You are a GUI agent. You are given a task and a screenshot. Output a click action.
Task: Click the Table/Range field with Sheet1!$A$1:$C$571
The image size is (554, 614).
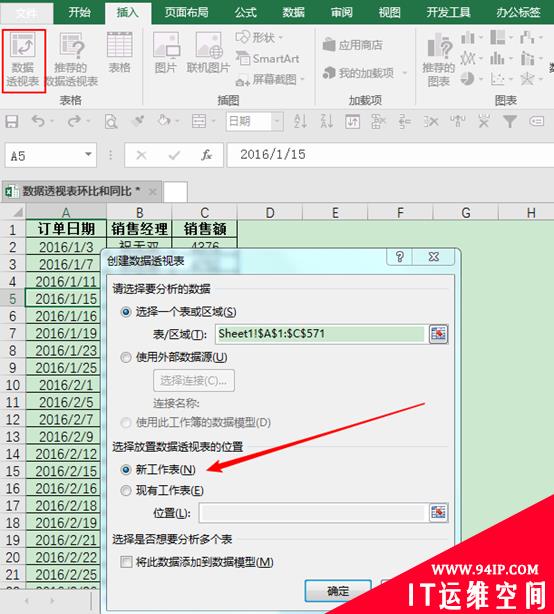click(x=320, y=334)
